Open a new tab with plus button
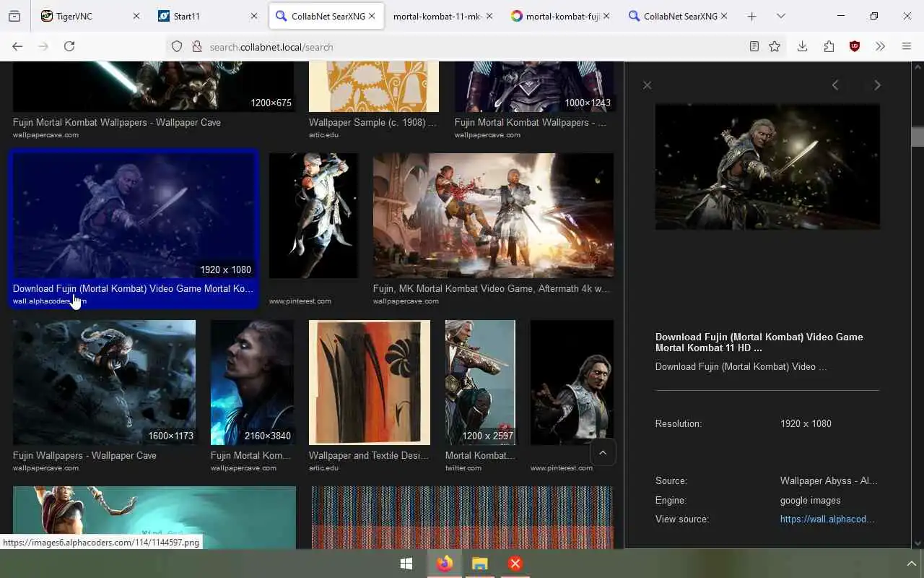924x578 pixels. point(751,16)
